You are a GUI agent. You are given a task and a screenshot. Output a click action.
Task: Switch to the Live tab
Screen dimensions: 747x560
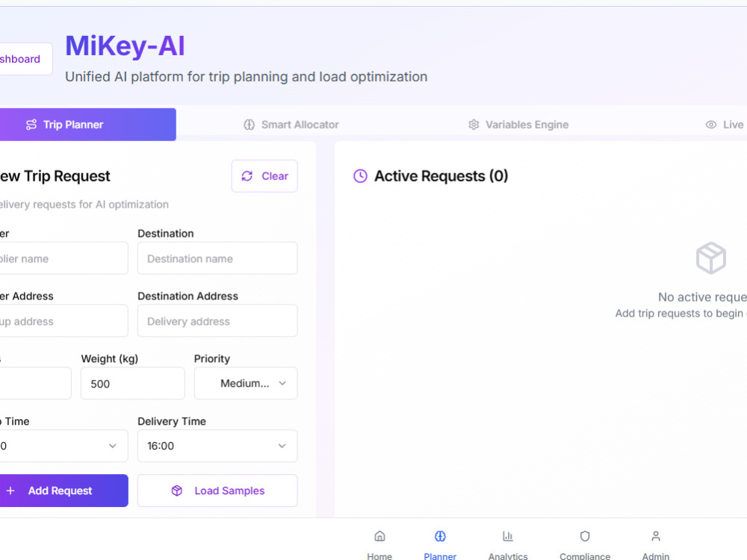[x=725, y=125]
